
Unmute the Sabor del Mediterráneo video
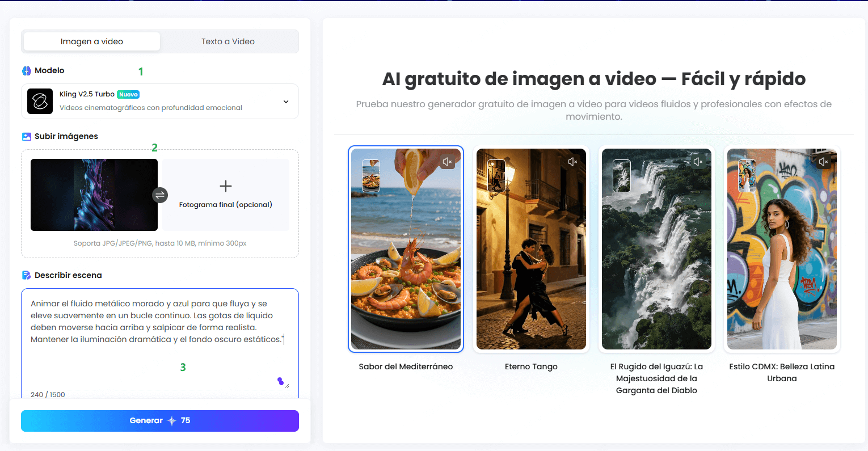pos(446,161)
